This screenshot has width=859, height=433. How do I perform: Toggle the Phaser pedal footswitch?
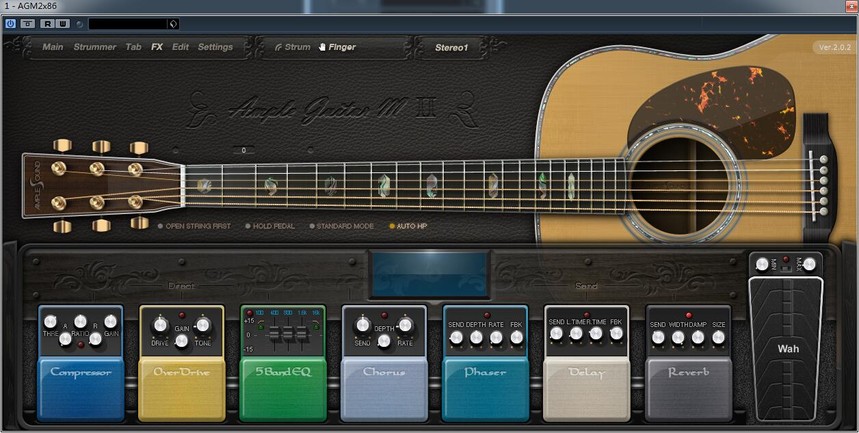pos(485,389)
